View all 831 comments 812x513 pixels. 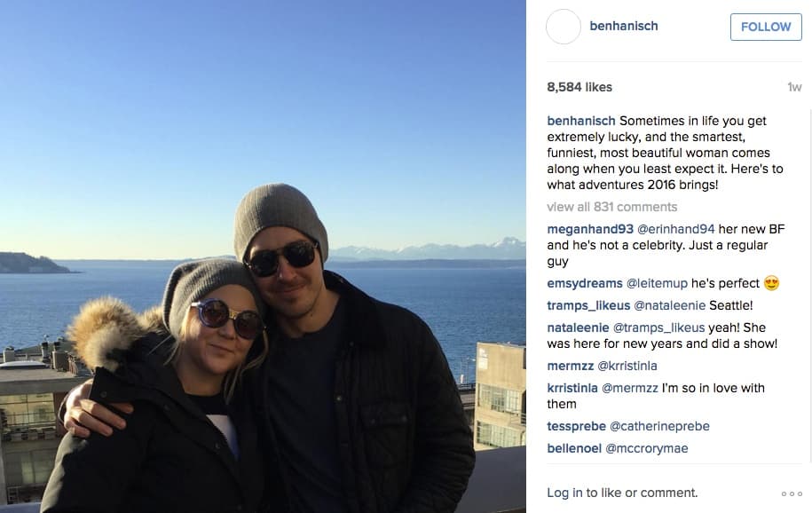coord(612,207)
